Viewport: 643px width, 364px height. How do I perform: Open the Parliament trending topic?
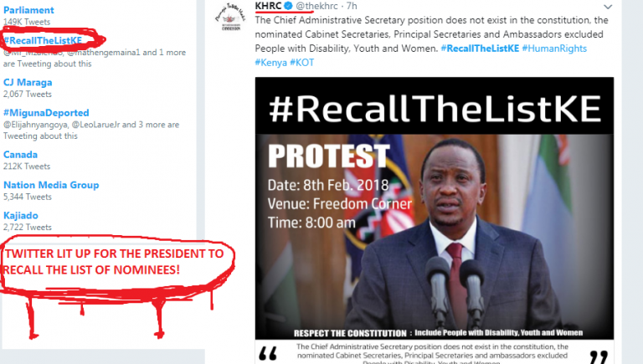(28, 10)
